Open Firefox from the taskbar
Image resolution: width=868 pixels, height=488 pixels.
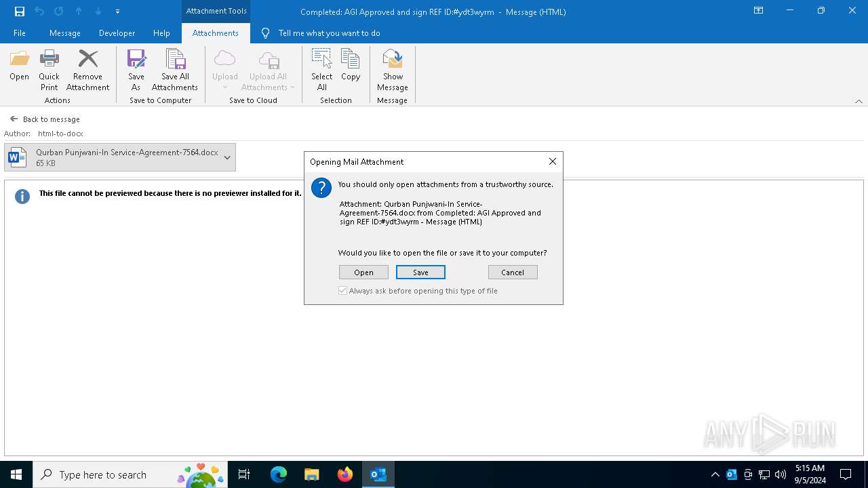click(345, 474)
